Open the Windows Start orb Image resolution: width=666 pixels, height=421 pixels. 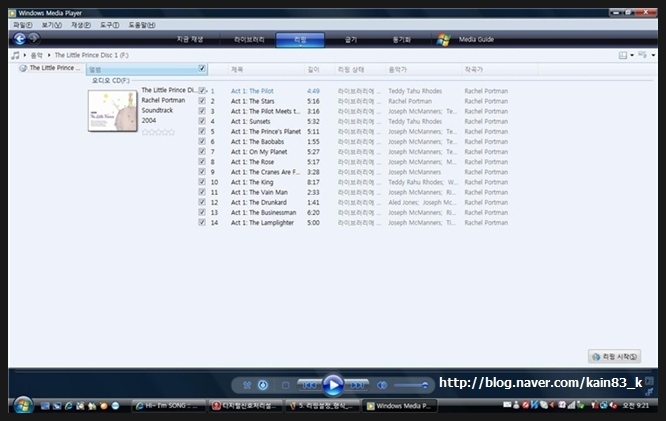(23, 405)
